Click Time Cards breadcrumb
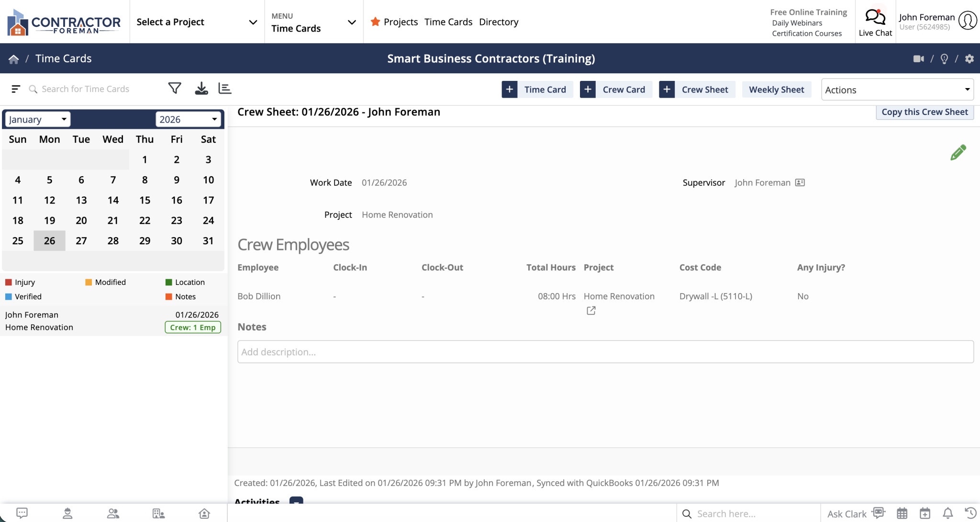The width and height of the screenshot is (980, 522). coord(64,58)
